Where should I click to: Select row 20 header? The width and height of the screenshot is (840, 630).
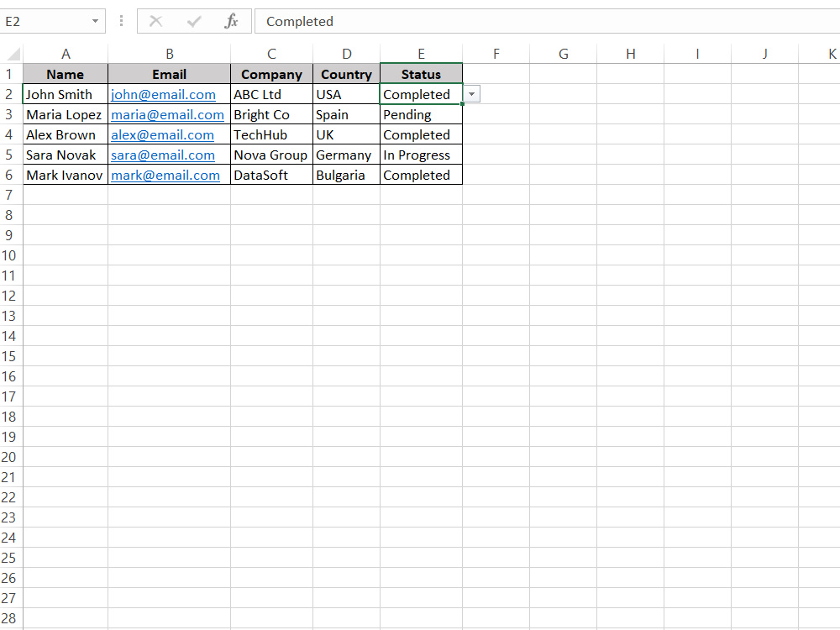point(9,457)
